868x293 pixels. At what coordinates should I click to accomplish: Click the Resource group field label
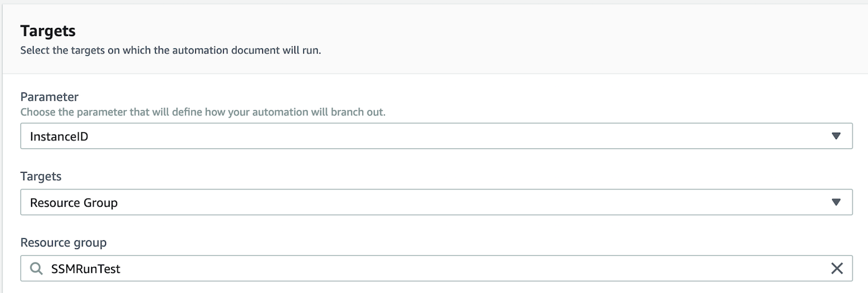63,242
